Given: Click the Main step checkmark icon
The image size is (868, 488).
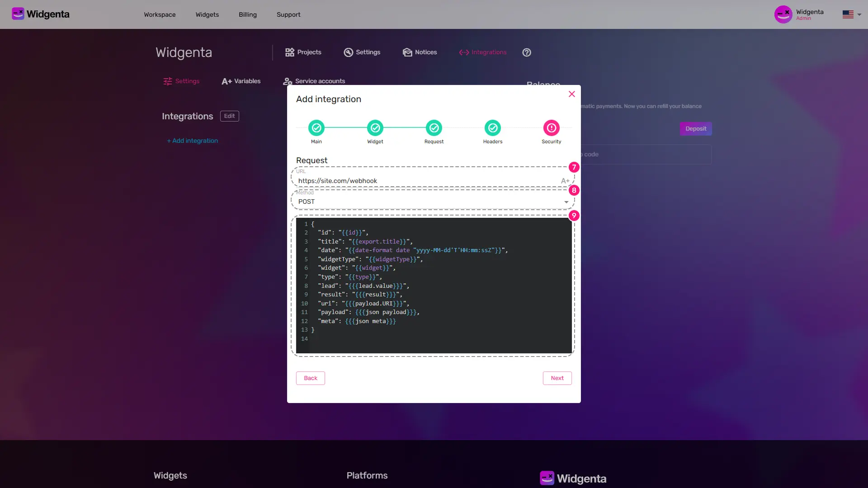Looking at the screenshot, I should tap(316, 128).
